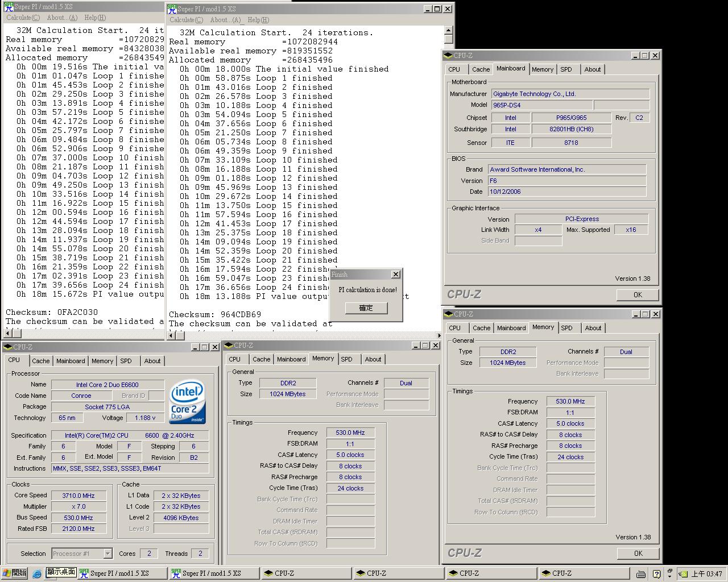The width and height of the screenshot is (728, 582).
Task: Click the green tray icon beside the clock
Action: 683,574
